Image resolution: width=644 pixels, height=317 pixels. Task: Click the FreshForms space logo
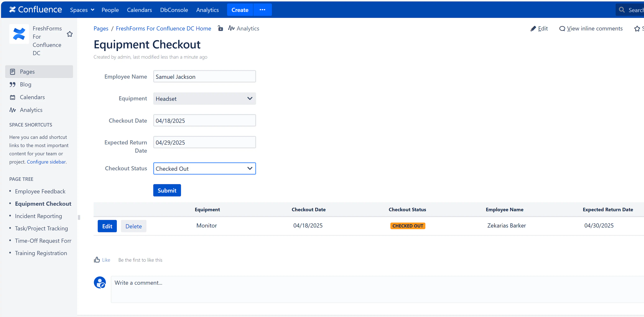[19, 34]
